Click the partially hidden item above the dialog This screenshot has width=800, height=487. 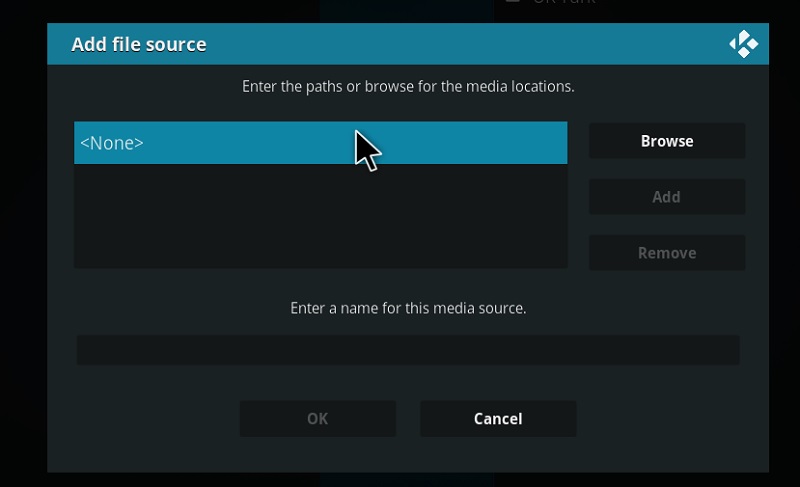(551, 3)
